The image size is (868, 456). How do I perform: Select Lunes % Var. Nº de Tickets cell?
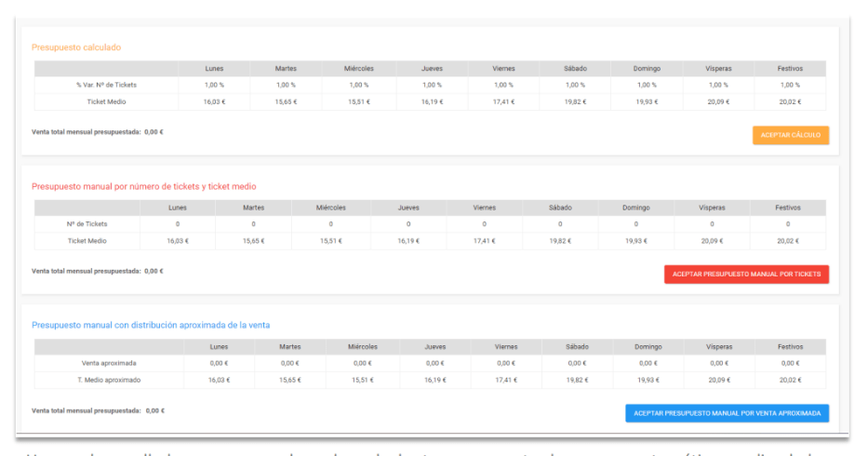[x=214, y=85]
